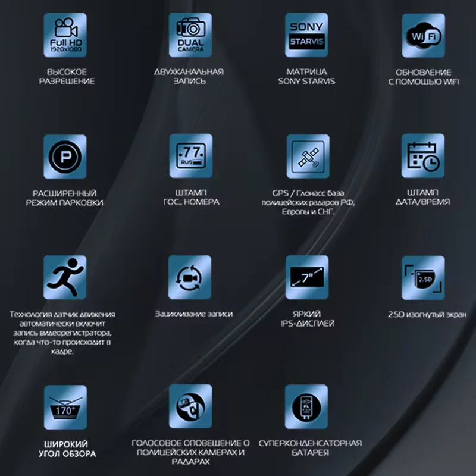Click the text "ВЫСОКОЕ РАЗРЕШЕНИЕ"
The image size is (476, 476).
[67, 77]
